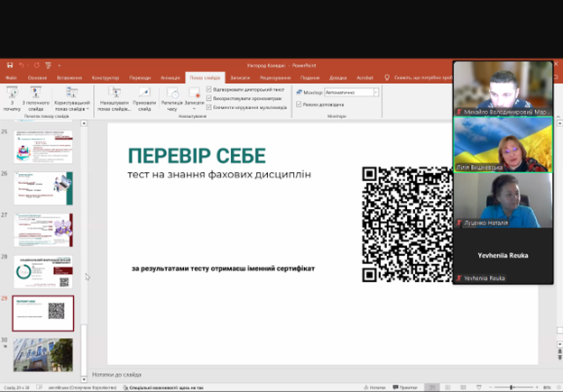Click thumbnail pane scroll down arrow
The width and height of the screenshot is (563, 392).
pyautogui.click(x=84, y=379)
